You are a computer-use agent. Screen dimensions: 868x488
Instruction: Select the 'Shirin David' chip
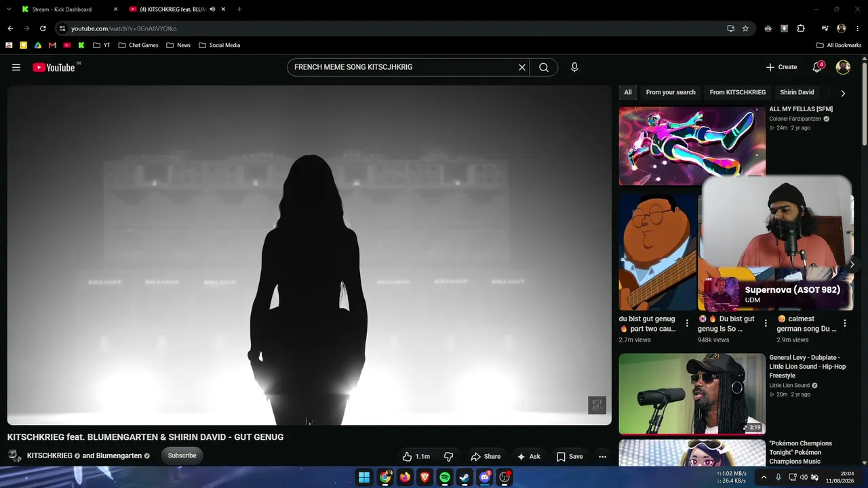coord(797,92)
